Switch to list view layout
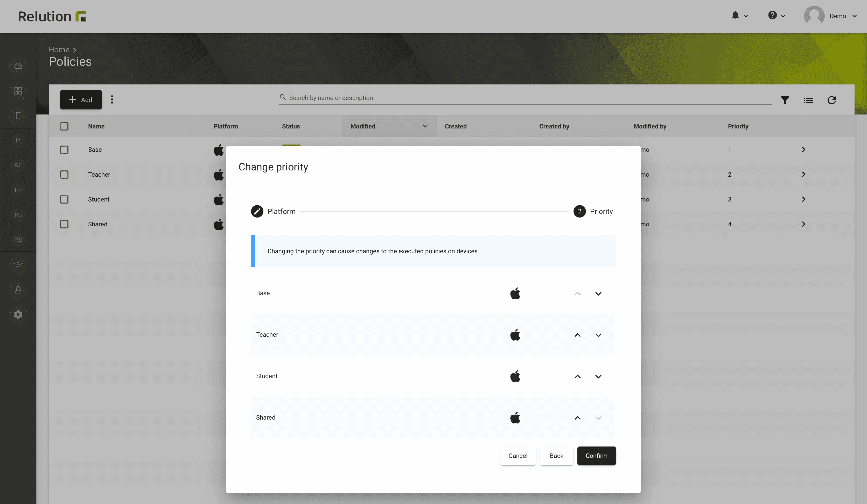Viewport: 867px width, 504px height. tap(808, 100)
